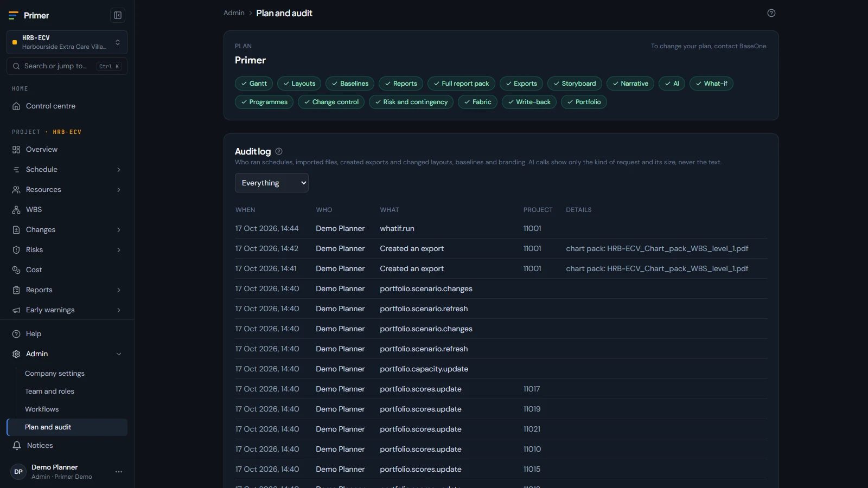Click the DP user avatar

point(18,472)
